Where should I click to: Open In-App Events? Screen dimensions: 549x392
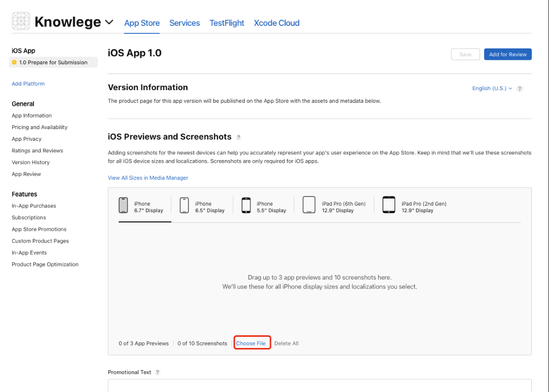(x=29, y=253)
